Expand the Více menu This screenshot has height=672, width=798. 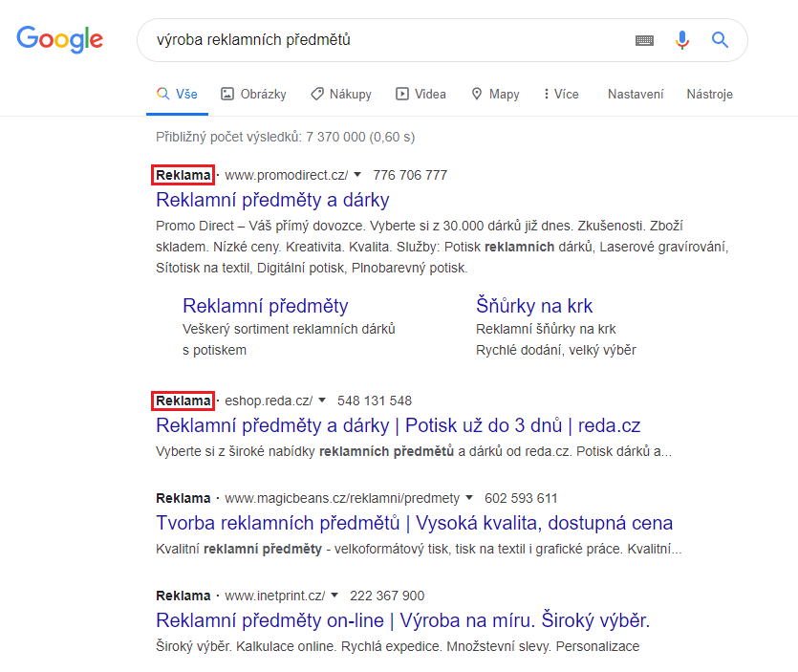[x=560, y=94]
